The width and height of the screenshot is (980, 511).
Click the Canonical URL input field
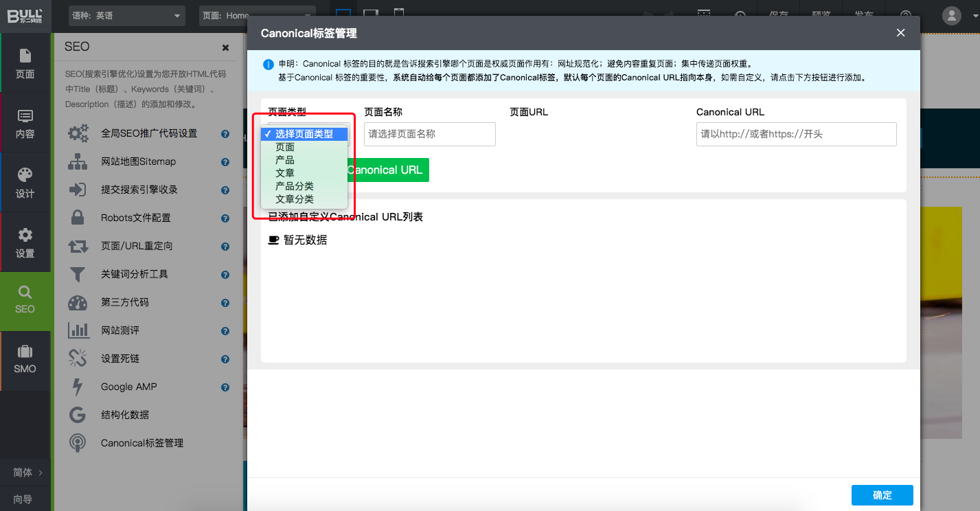[796, 134]
